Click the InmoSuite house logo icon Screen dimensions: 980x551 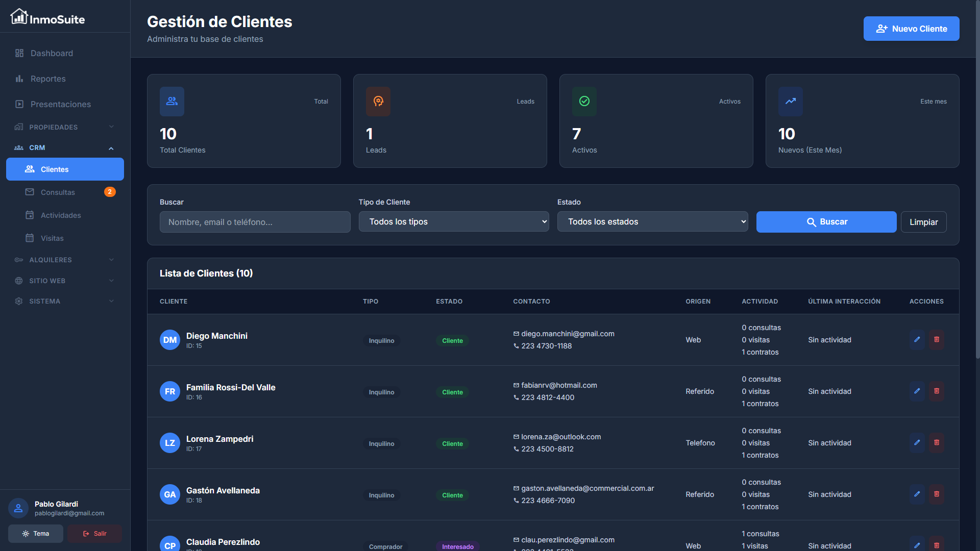19,17
